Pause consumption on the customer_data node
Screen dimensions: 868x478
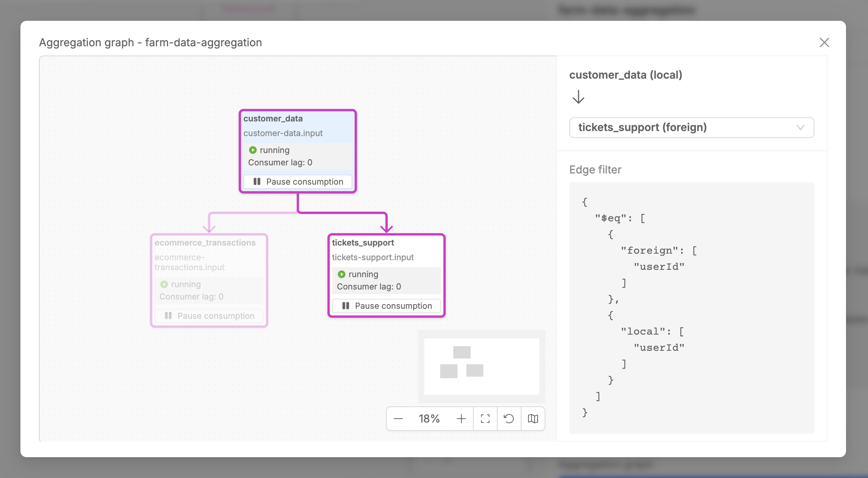point(298,182)
